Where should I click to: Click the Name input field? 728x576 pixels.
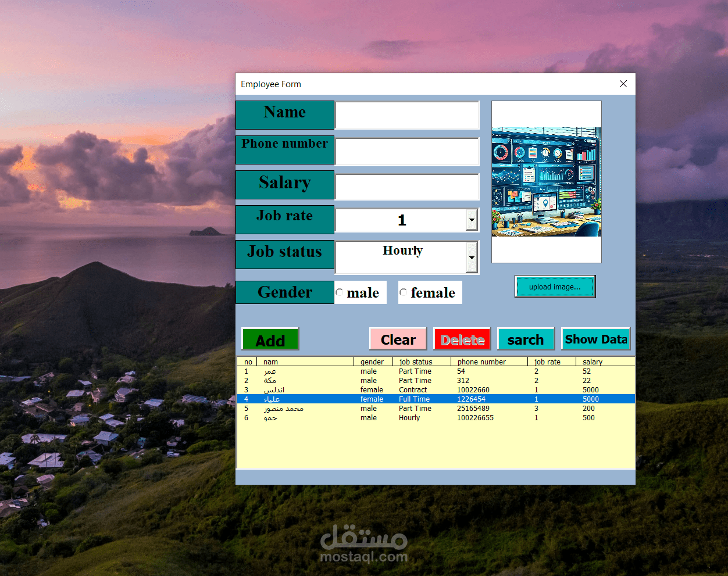(407, 115)
